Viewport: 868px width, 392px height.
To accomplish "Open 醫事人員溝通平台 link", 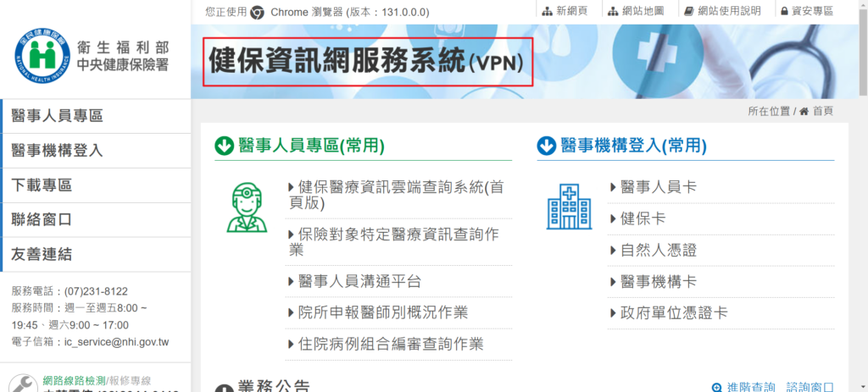I will click(355, 281).
